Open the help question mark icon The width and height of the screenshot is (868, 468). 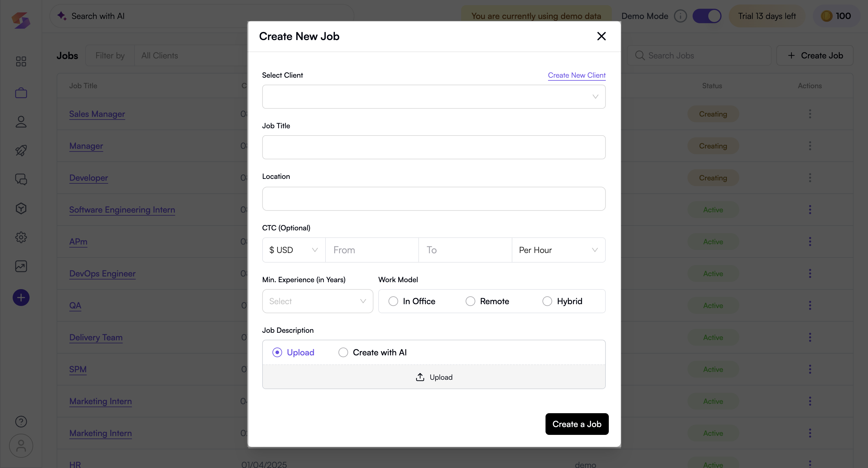pos(21,421)
